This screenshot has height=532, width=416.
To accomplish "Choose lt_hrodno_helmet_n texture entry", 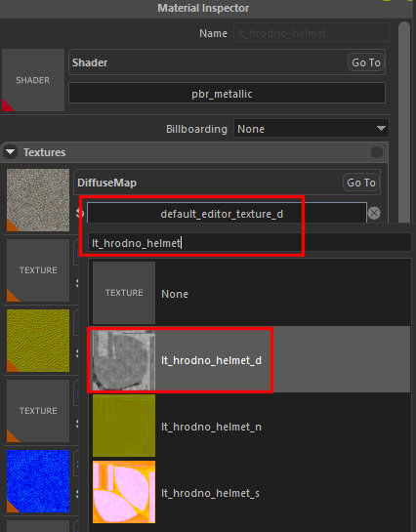I will pyautogui.click(x=251, y=426).
